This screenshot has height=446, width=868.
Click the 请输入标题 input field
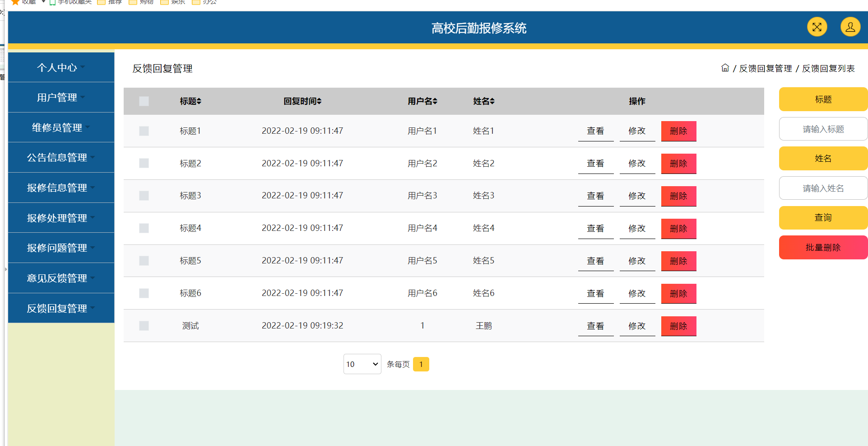click(x=823, y=129)
